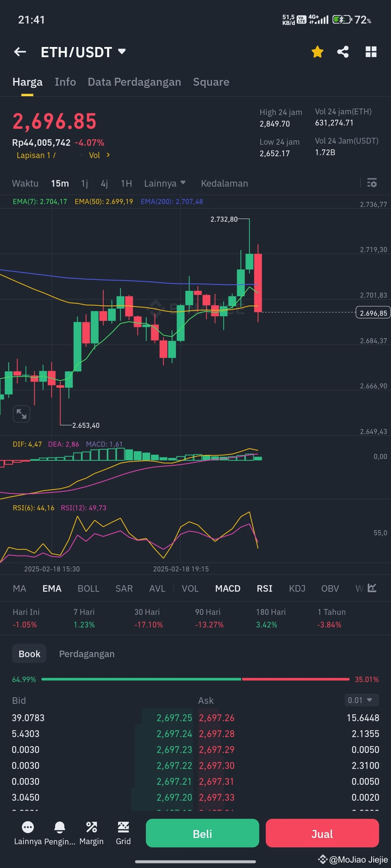
Task: Toggle the KDJ indicator
Action: pyautogui.click(x=297, y=588)
